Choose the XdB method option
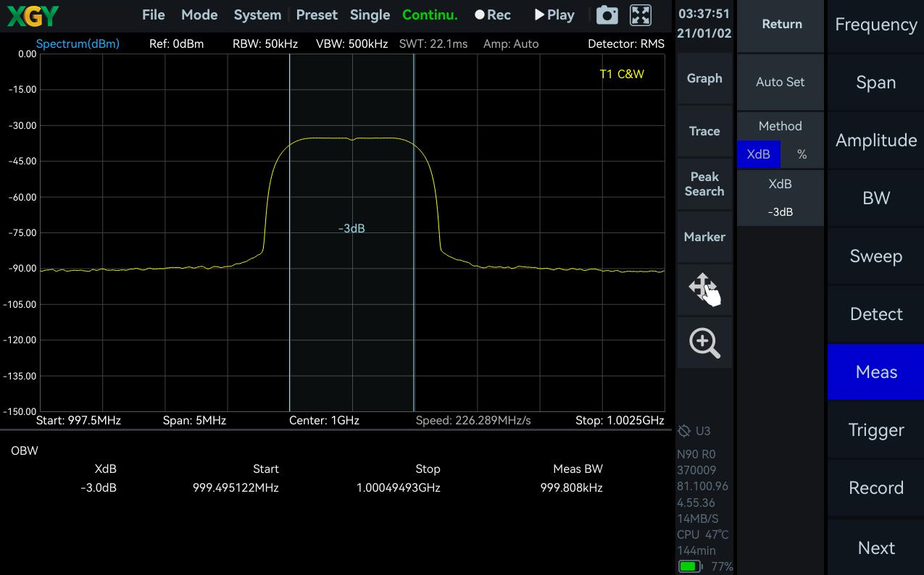924x575 pixels. click(x=759, y=154)
